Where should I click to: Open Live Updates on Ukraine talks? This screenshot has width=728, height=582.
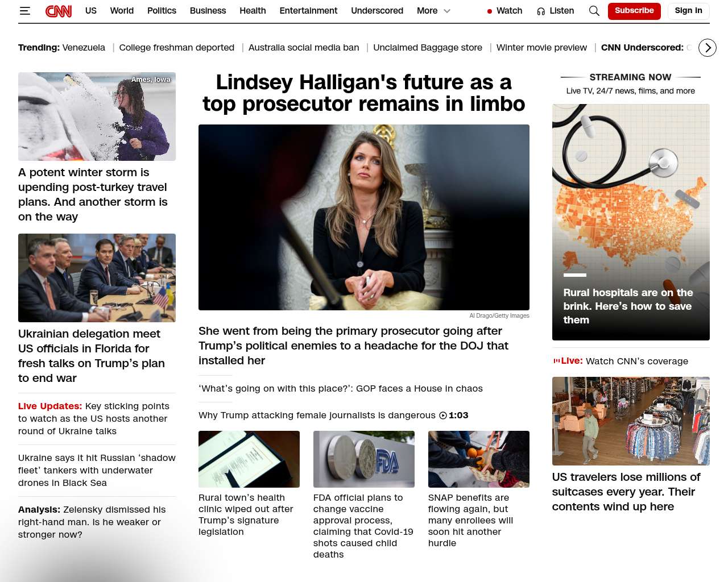pos(94,419)
